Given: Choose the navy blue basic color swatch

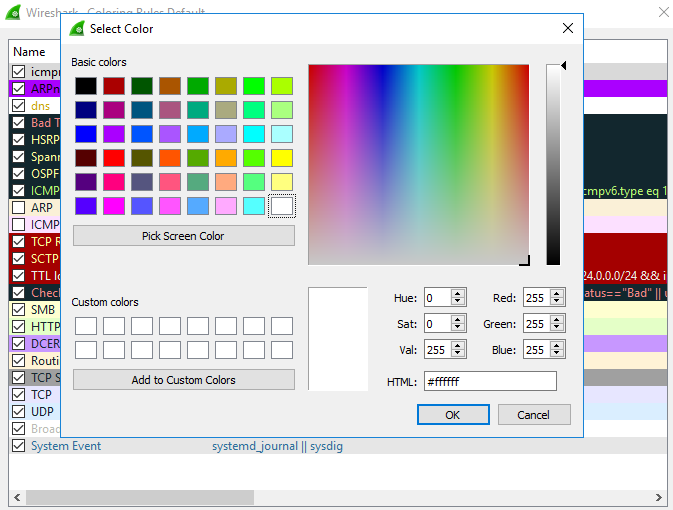Looking at the screenshot, I should (86, 110).
